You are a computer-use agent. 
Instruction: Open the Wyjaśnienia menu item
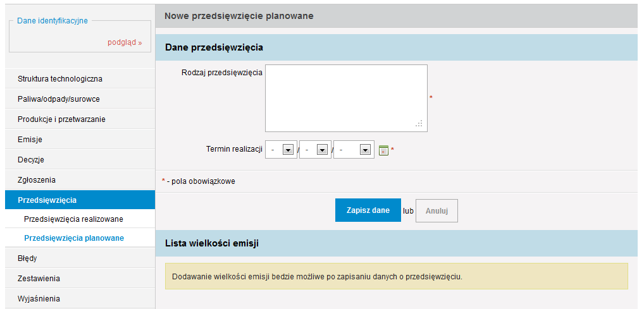[x=80, y=299]
